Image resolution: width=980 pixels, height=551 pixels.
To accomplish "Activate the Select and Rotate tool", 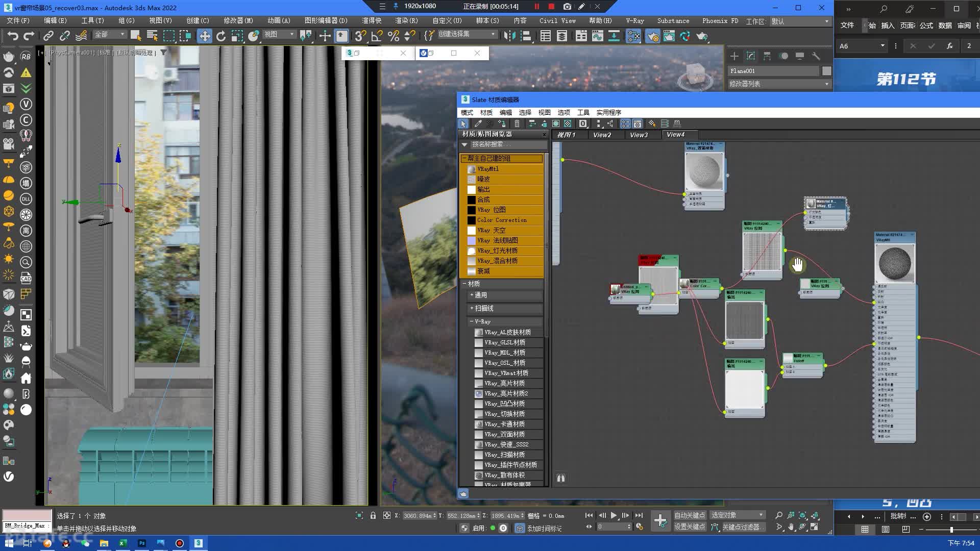I will click(221, 36).
